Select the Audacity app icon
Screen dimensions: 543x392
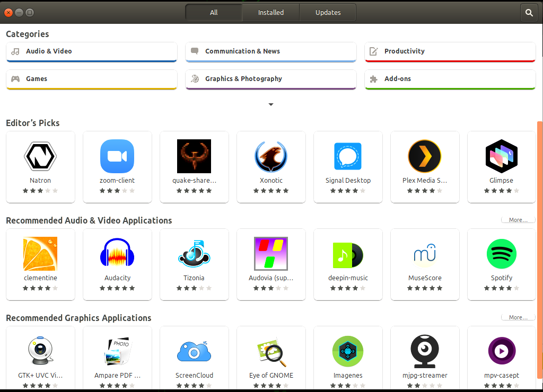coord(117,253)
